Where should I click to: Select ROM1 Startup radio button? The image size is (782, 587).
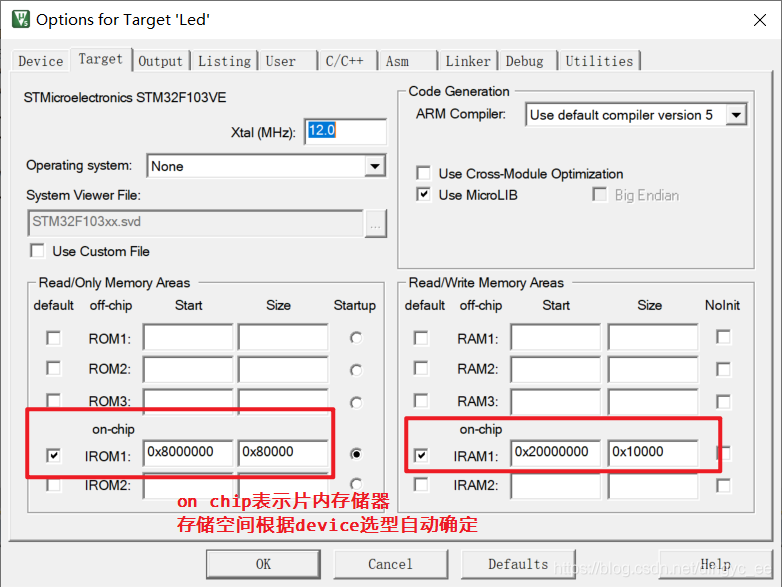pos(356,338)
